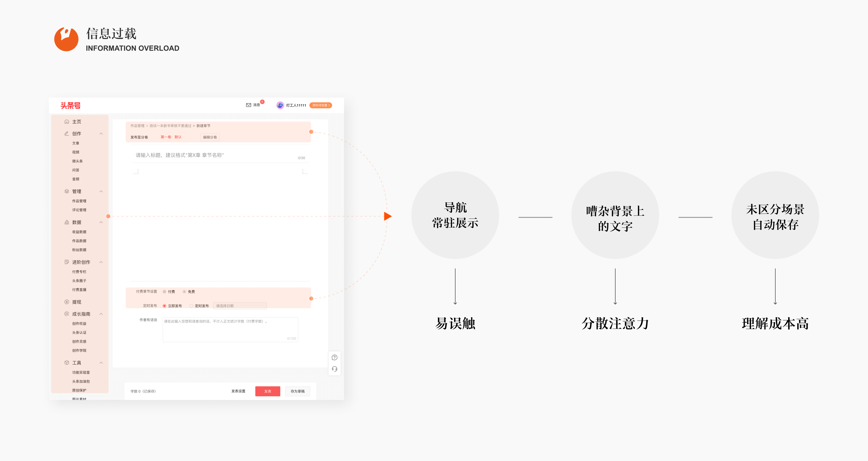The width and height of the screenshot is (868, 461).
Task: Open 收益数据 in the sidebar
Action: click(79, 232)
